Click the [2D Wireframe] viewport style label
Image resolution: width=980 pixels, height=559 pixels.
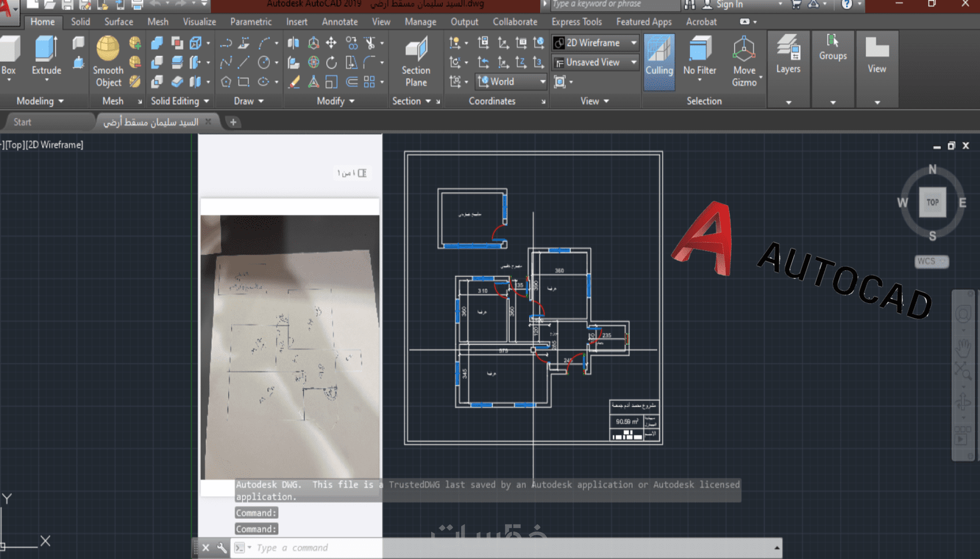[x=55, y=145]
